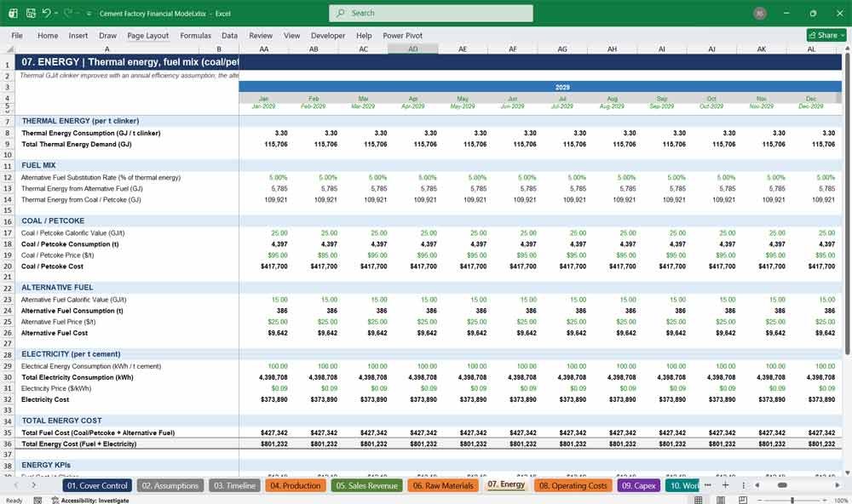852x504 pixels.
Task: Switch to Page Break Preview icon
Action: (x=743, y=500)
